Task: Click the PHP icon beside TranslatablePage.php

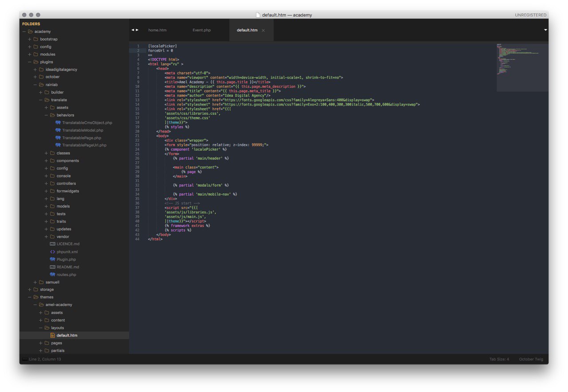Action: [x=58, y=138]
